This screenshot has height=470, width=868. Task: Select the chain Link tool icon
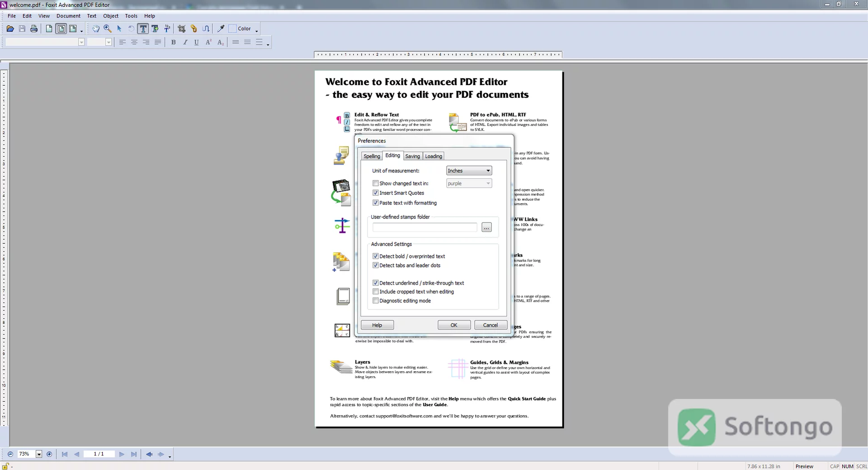[x=193, y=28]
